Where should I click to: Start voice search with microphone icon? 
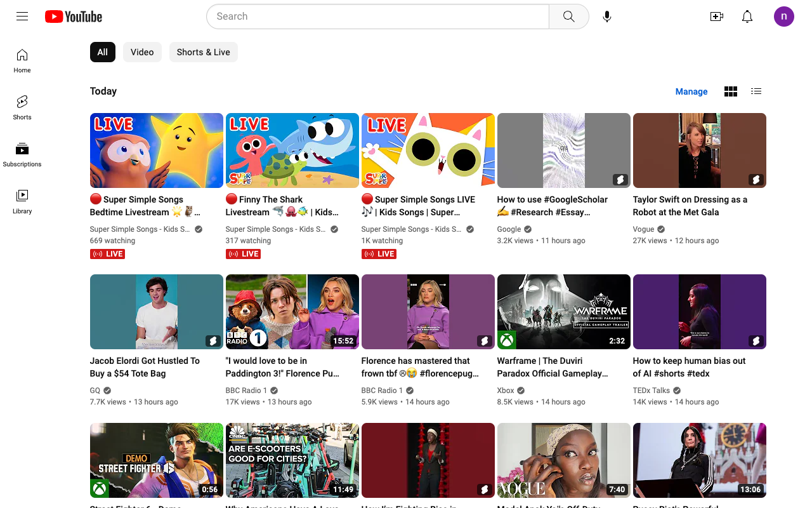tap(607, 17)
